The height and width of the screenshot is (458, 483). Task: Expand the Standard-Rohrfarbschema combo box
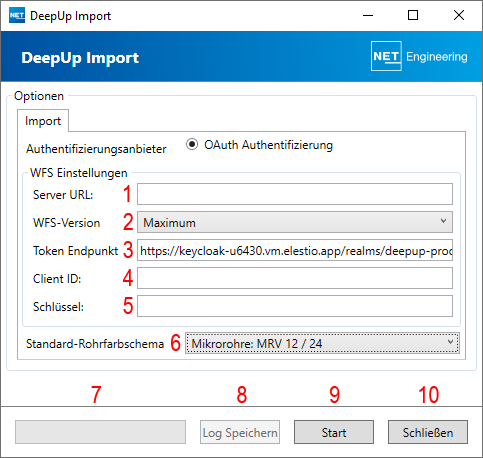point(322,343)
